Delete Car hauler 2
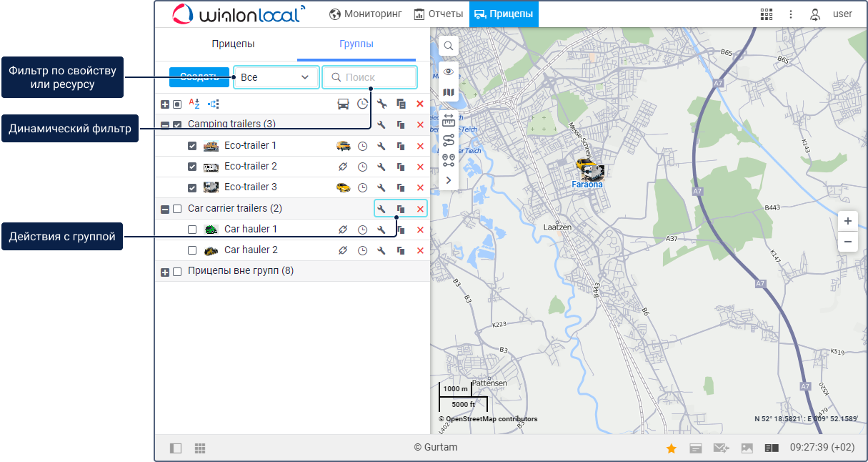The width and height of the screenshot is (868, 462). pos(420,250)
